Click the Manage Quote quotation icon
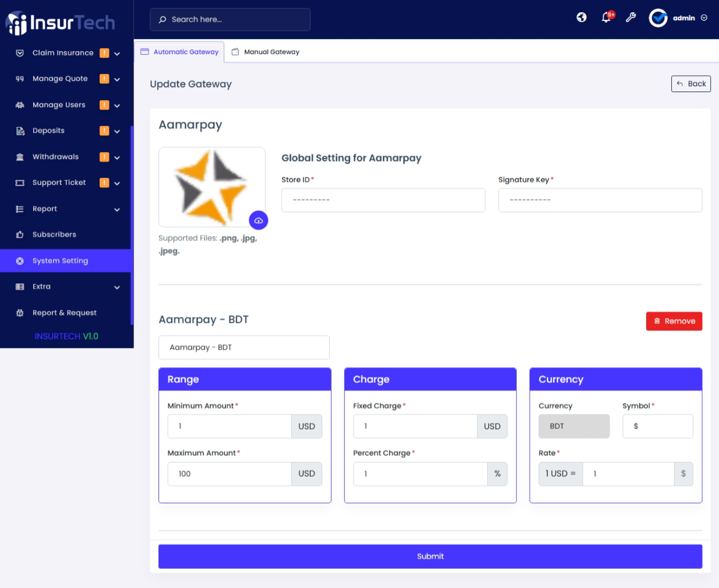 click(x=20, y=79)
